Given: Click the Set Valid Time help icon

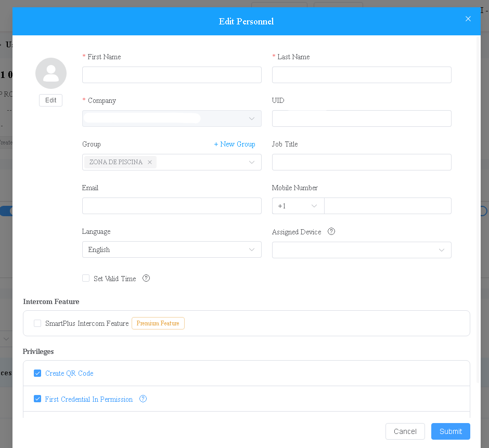Looking at the screenshot, I should [x=146, y=279].
